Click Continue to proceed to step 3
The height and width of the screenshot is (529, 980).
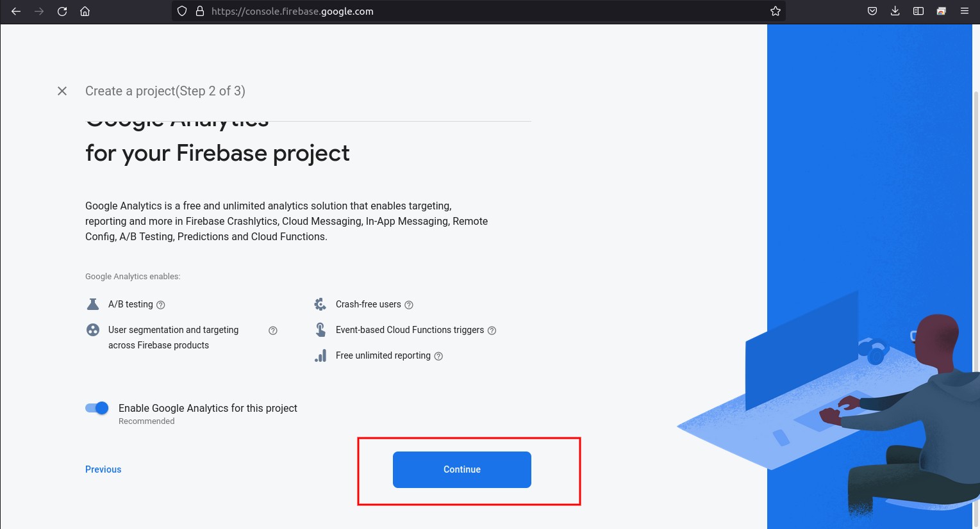tap(461, 469)
